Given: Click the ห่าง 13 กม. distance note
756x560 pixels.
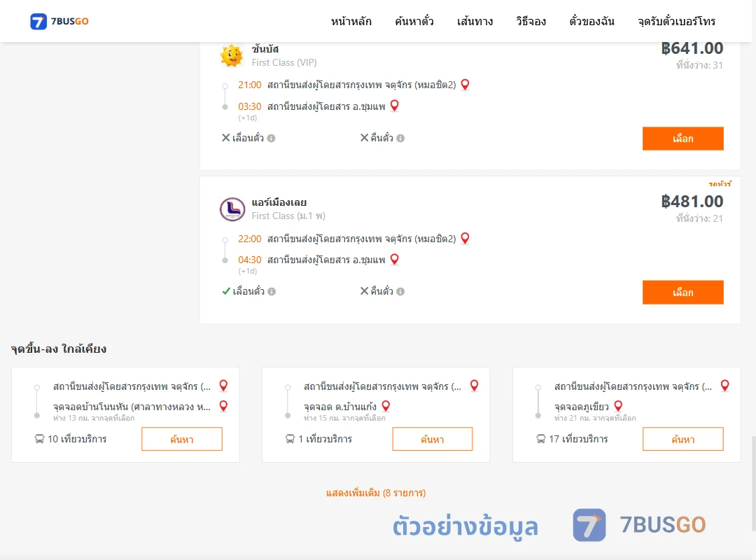Looking at the screenshot, I should pos(94,418).
